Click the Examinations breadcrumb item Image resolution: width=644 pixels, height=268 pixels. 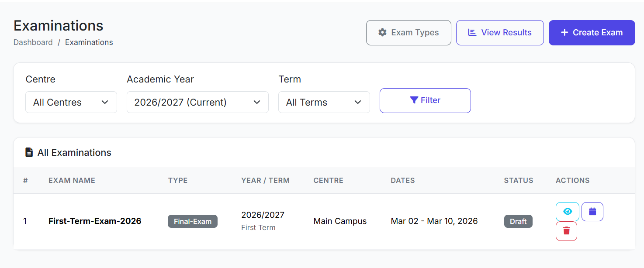[89, 42]
